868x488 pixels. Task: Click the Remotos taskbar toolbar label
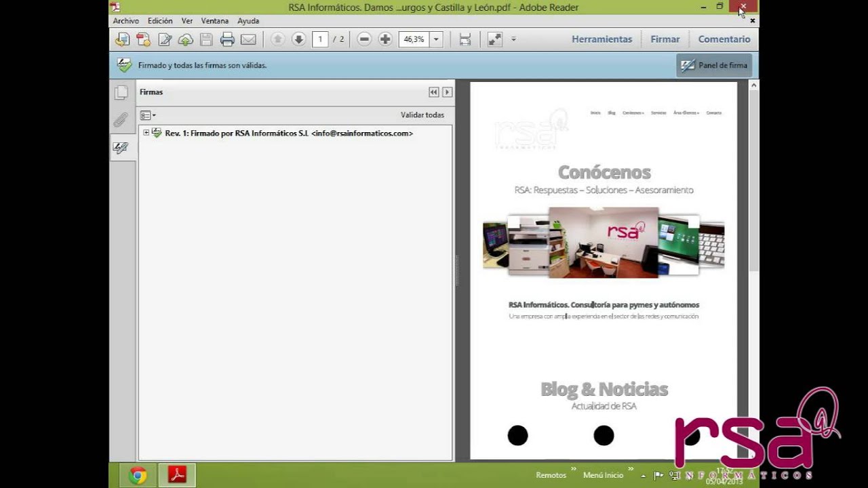(x=551, y=476)
